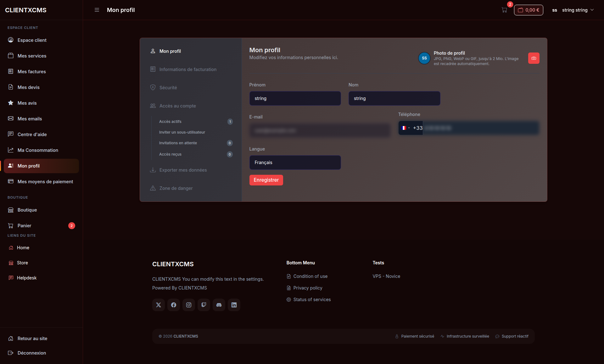Open Invitations en attente
604x364 pixels.
click(x=195, y=143)
